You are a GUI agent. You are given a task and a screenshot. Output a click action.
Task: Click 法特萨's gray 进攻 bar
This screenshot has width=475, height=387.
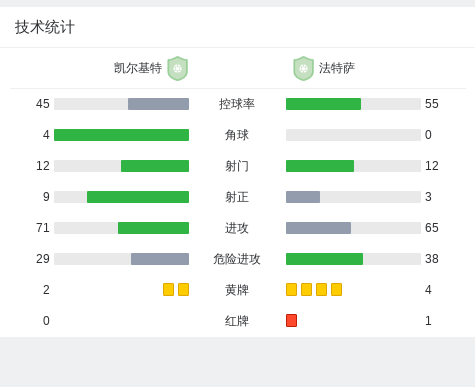click(x=318, y=228)
